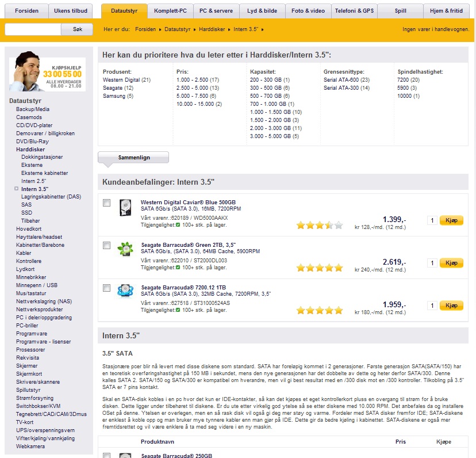Click the Produktnavn column header
The width and height of the screenshot is (476, 458).
click(x=158, y=441)
